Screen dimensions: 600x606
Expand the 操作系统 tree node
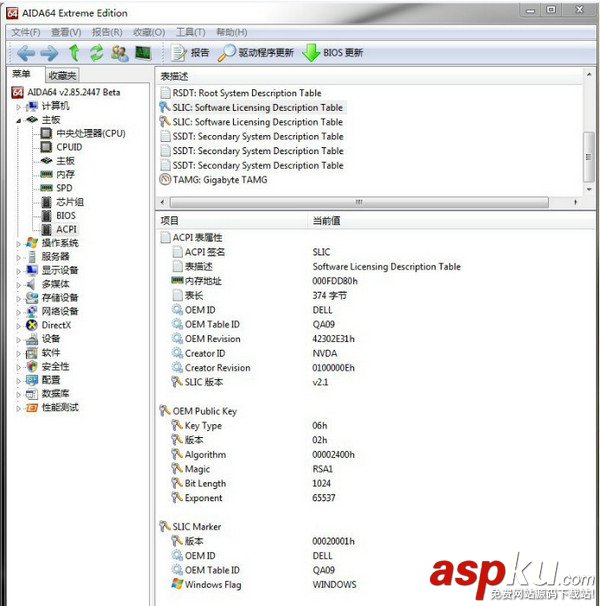point(18,244)
